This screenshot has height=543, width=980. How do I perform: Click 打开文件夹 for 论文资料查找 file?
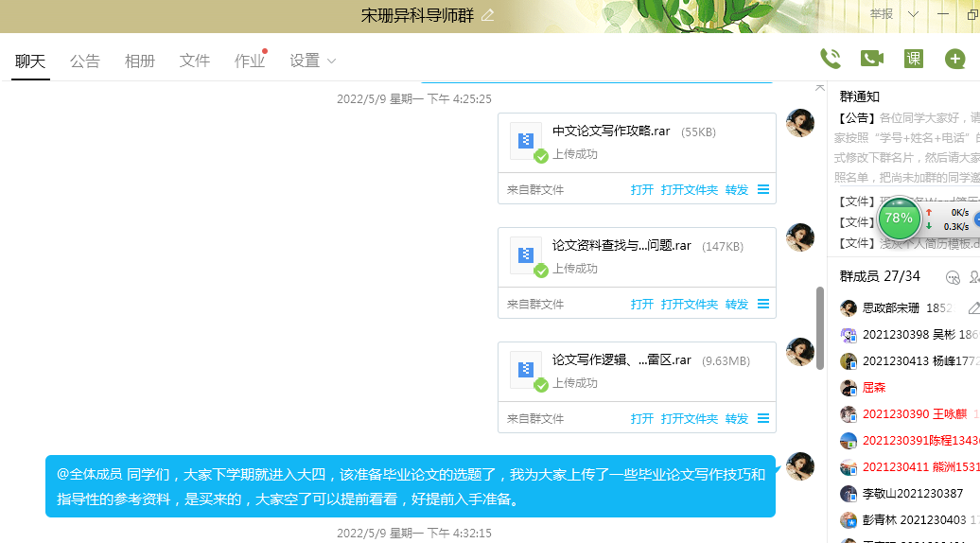point(689,304)
